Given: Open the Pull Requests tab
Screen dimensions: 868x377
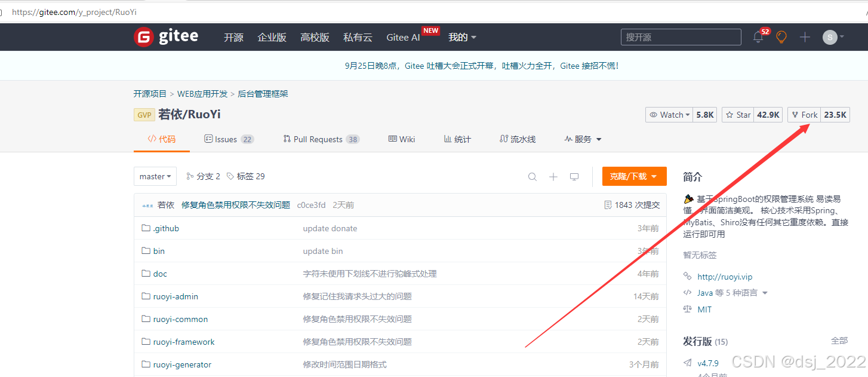Looking at the screenshot, I should [x=321, y=139].
